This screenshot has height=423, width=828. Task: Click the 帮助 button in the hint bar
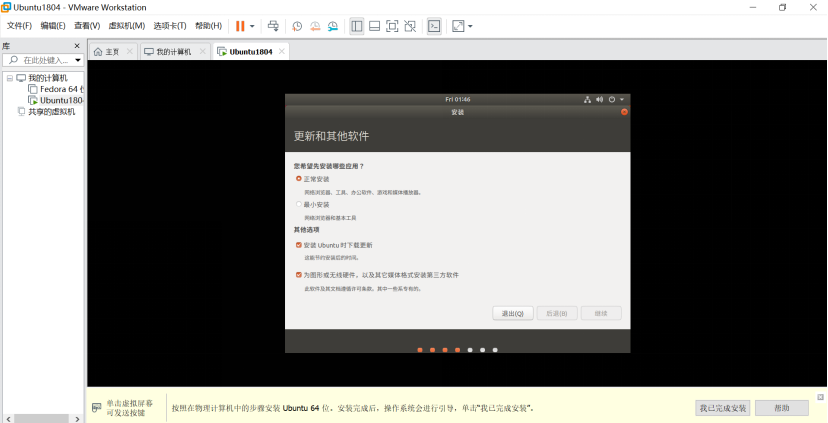pyautogui.click(x=782, y=408)
